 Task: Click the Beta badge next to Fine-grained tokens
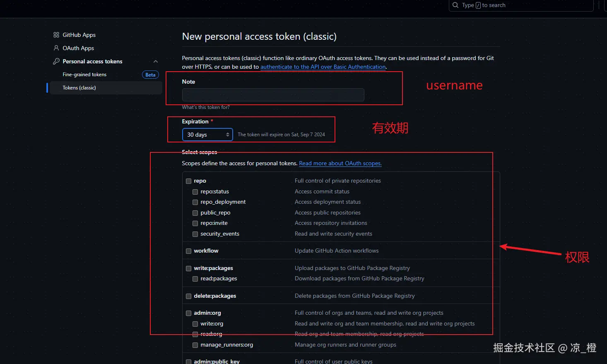tap(150, 75)
